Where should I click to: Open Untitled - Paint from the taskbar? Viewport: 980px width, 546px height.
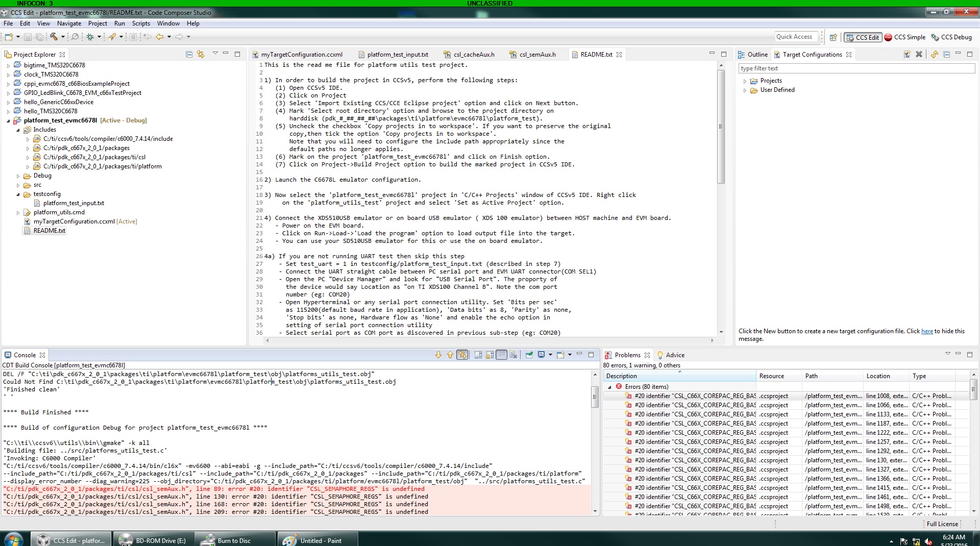click(316, 540)
